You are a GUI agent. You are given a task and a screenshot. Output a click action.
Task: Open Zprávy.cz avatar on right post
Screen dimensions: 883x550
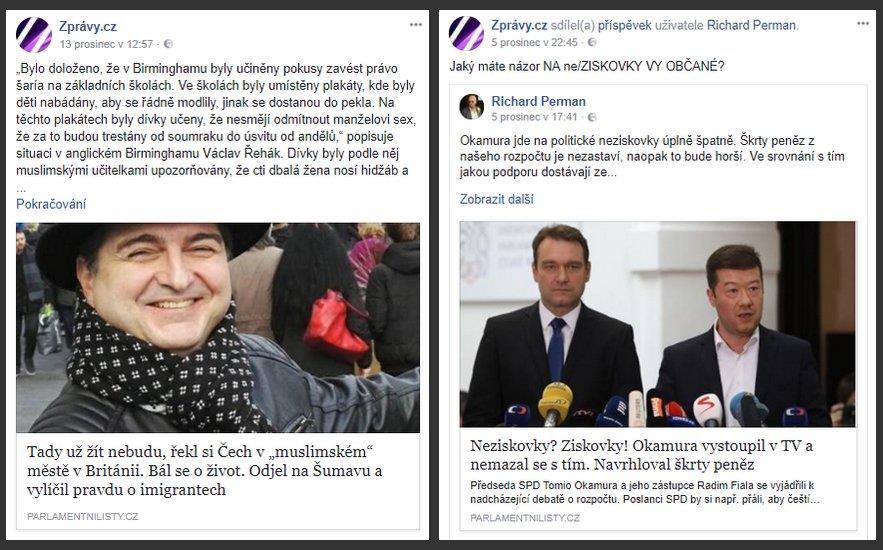coord(466,34)
